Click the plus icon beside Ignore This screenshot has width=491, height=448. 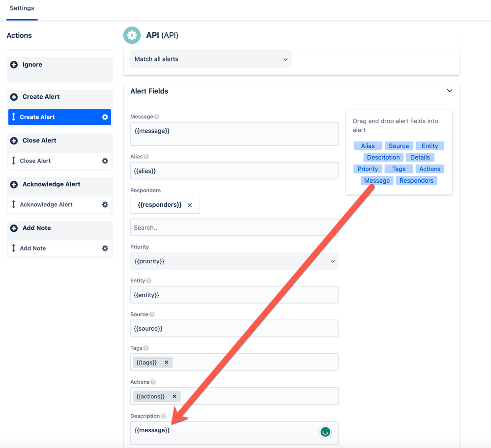coord(14,65)
